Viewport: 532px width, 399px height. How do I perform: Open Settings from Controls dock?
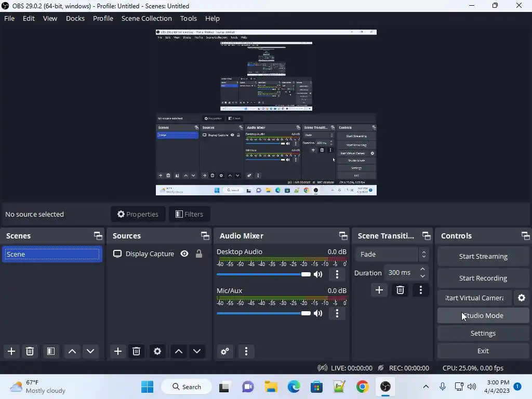click(x=483, y=333)
